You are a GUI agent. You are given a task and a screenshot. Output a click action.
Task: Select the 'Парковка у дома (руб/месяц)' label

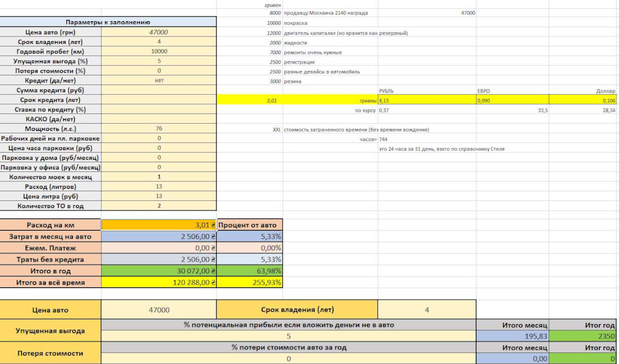click(x=50, y=158)
